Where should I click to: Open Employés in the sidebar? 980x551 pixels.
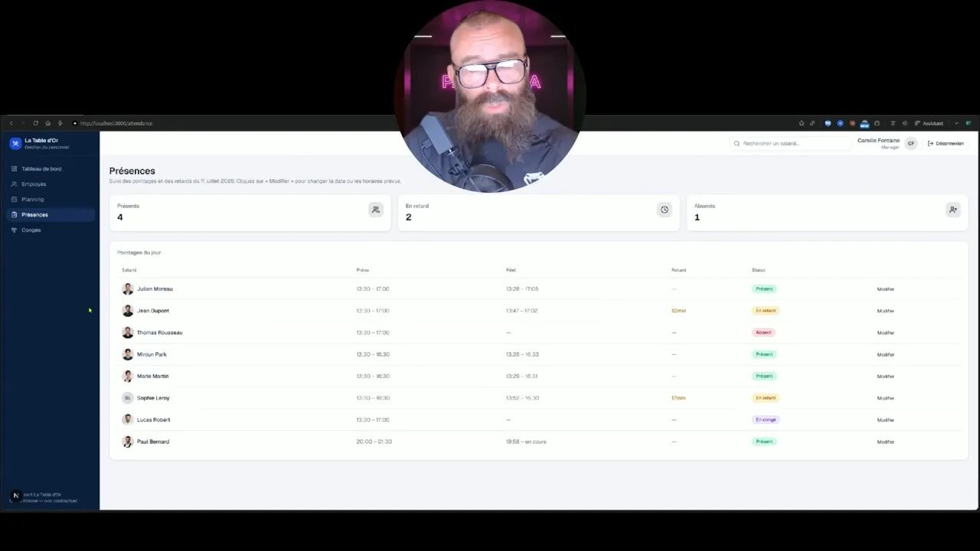click(x=51, y=184)
